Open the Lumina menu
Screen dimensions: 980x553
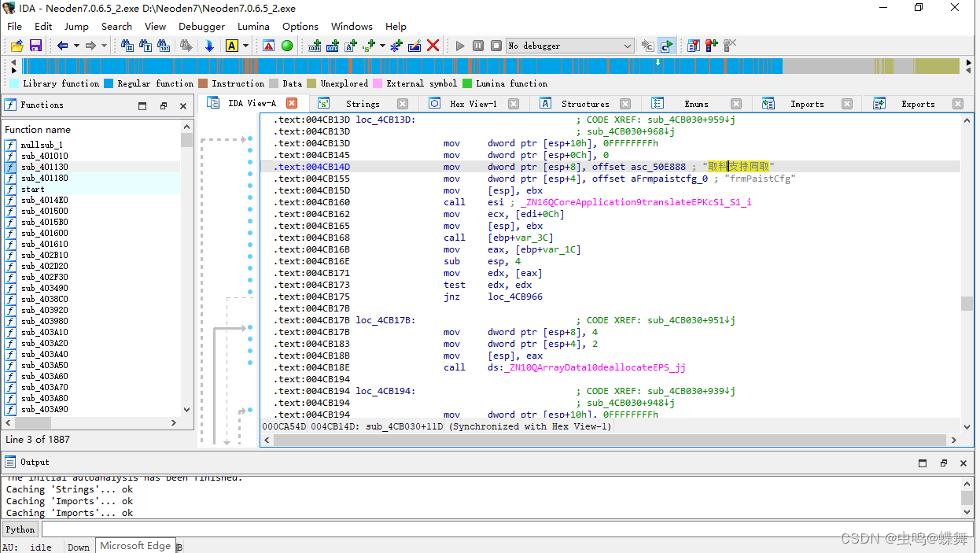pos(253,26)
